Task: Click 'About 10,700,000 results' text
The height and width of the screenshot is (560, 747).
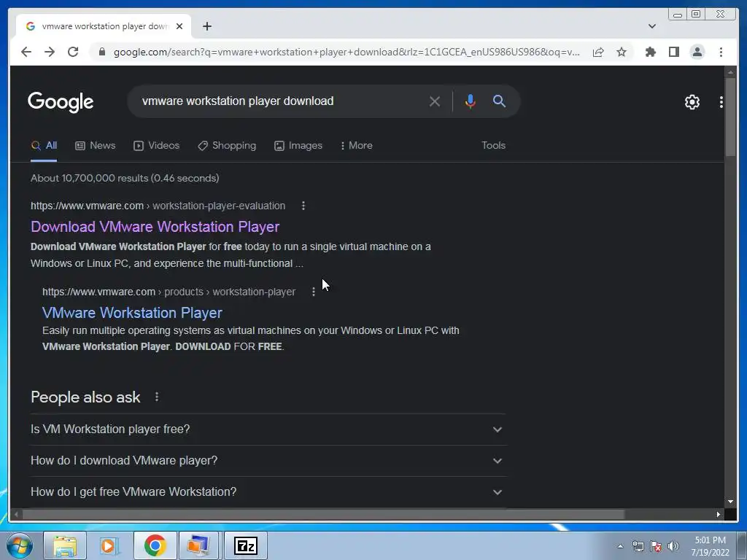Action: coord(125,178)
